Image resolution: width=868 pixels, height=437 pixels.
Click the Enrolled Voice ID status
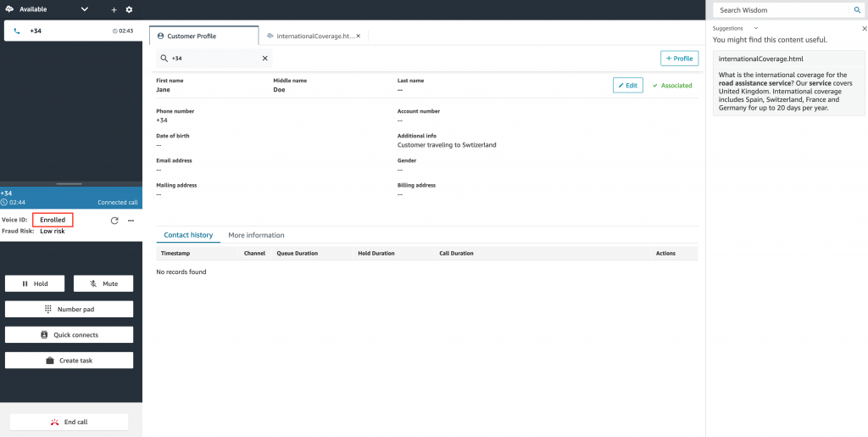point(53,220)
